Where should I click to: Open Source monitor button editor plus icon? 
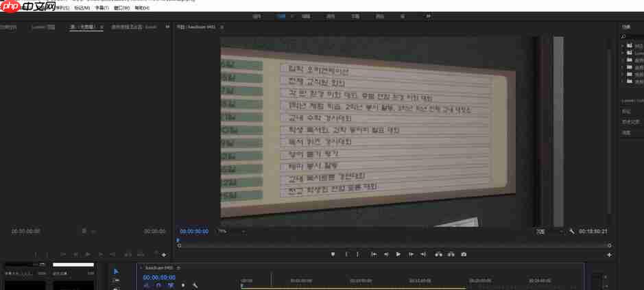click(163, 255)
